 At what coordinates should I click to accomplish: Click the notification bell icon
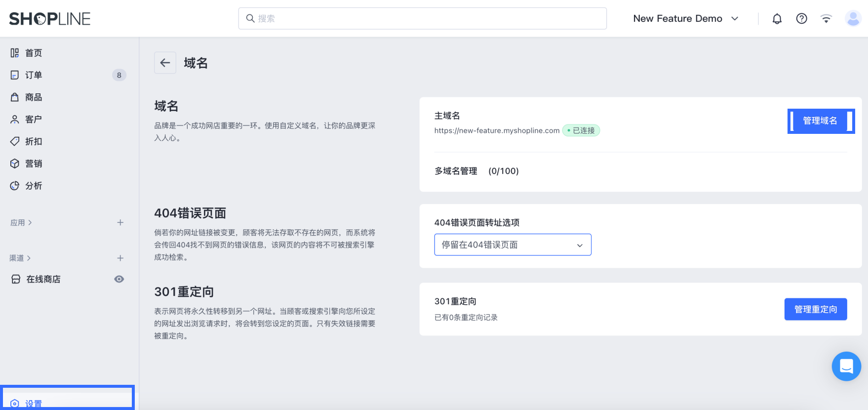(777, 19)
